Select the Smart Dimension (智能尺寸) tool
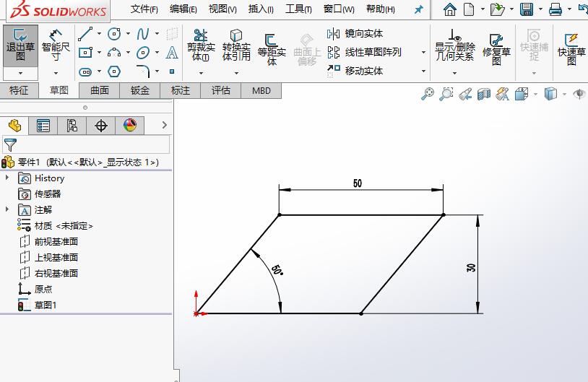 56,45
